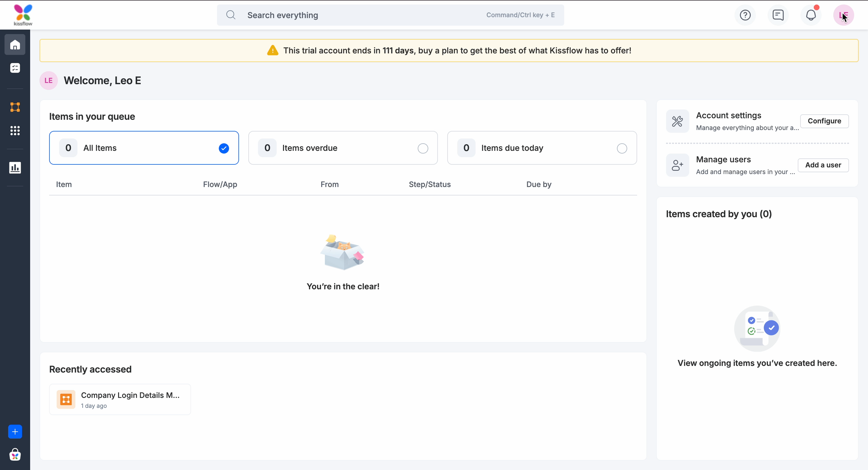Open the chat messages icon
868x470 pixels.
[x=778, y=15]
